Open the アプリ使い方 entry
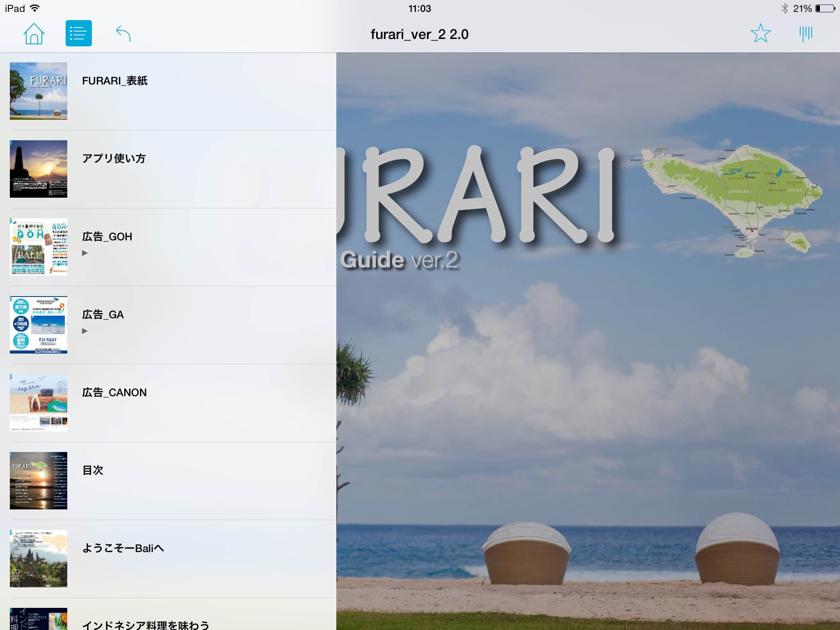This screenshot has height=630, width=840. tap(114, 159)
